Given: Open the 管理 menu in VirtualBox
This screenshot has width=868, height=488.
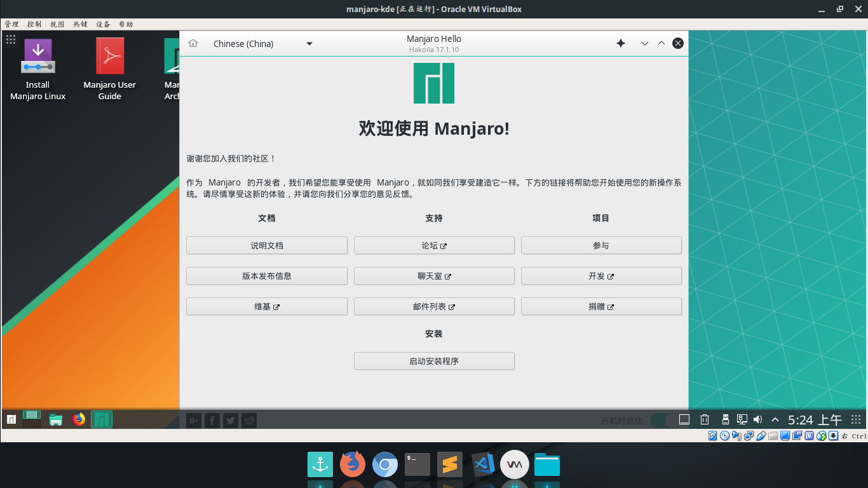Looking at the screenshot, I should pyautogui.click(x=11, y=24).
